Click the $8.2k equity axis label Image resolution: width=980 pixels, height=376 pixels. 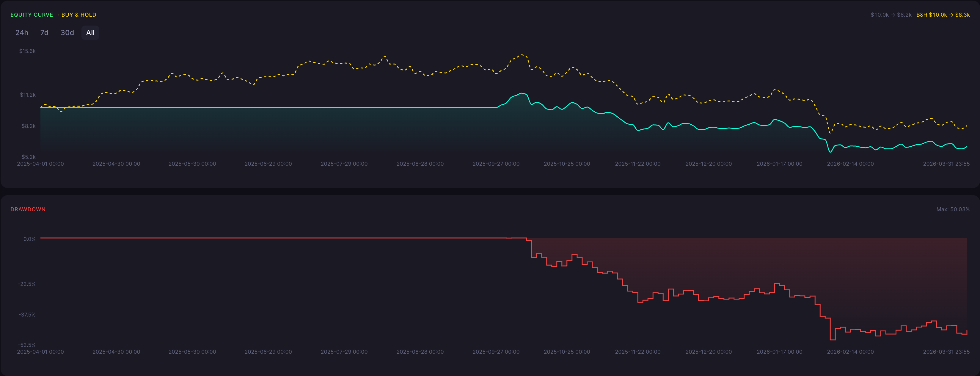click(29, 126)
